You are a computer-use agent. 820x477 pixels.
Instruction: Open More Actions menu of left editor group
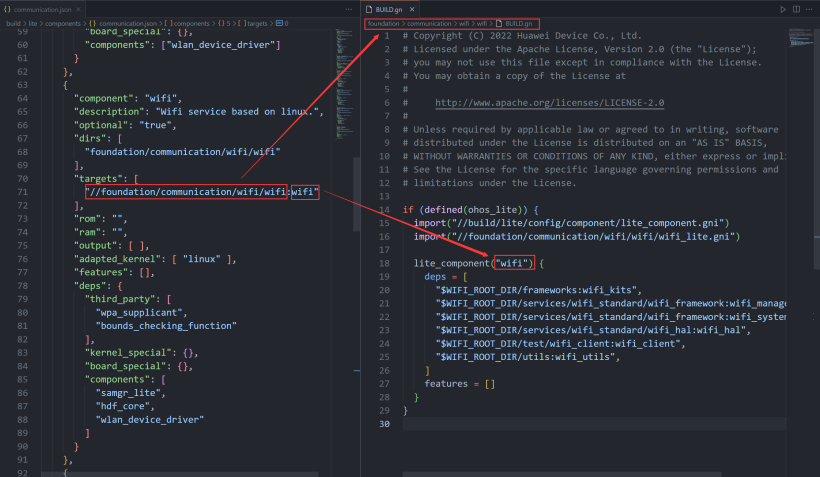pos(349,9)
